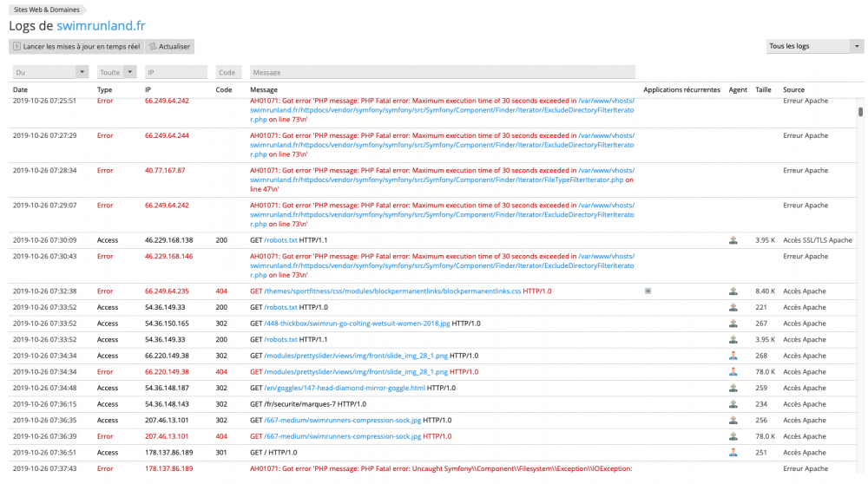
Task: Focus the Message filter field
Action: (443, 72)
